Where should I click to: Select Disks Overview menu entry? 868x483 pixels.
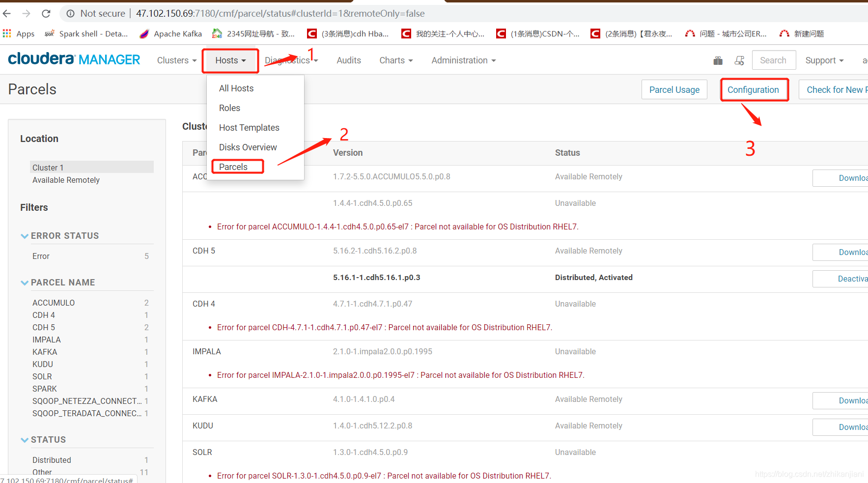[255, 147]
